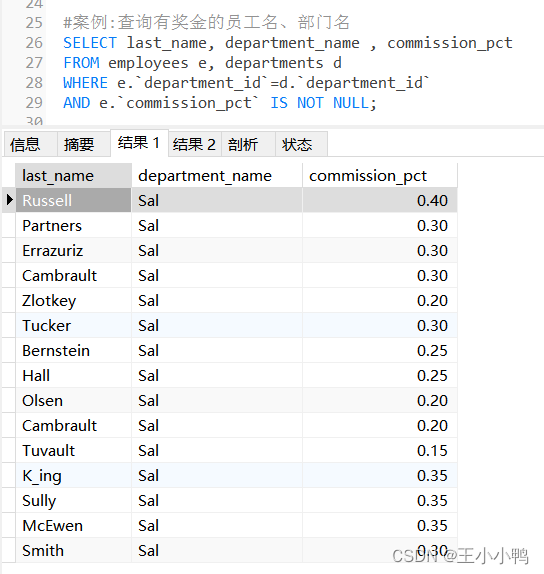Click the row marker arrow beside Russell

tap(10, 200)
